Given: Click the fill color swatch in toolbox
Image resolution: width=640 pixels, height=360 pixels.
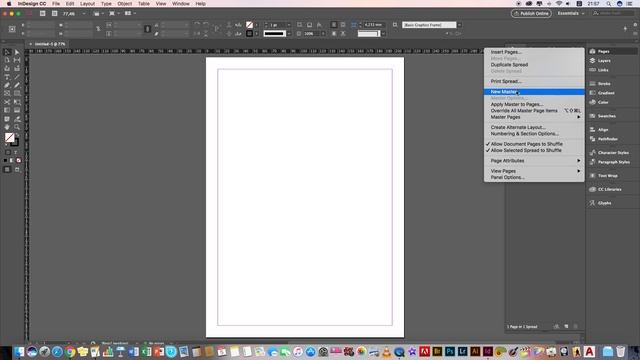Looking at the screenshot, I should (x=9, y=138).
